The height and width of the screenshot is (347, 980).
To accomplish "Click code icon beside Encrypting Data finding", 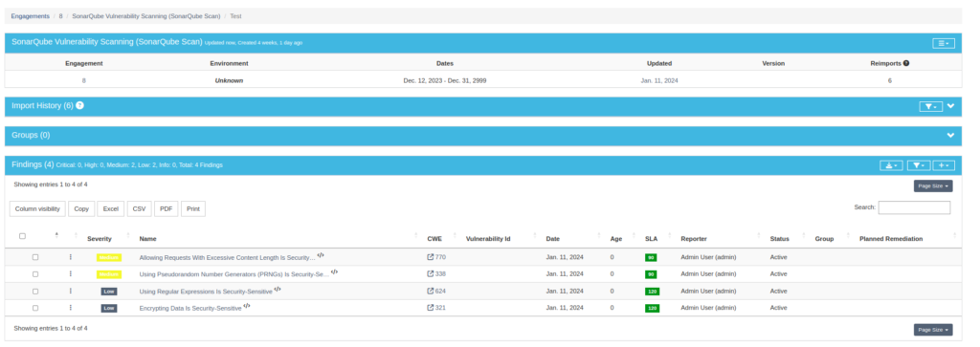I will (x=247, y=306).
